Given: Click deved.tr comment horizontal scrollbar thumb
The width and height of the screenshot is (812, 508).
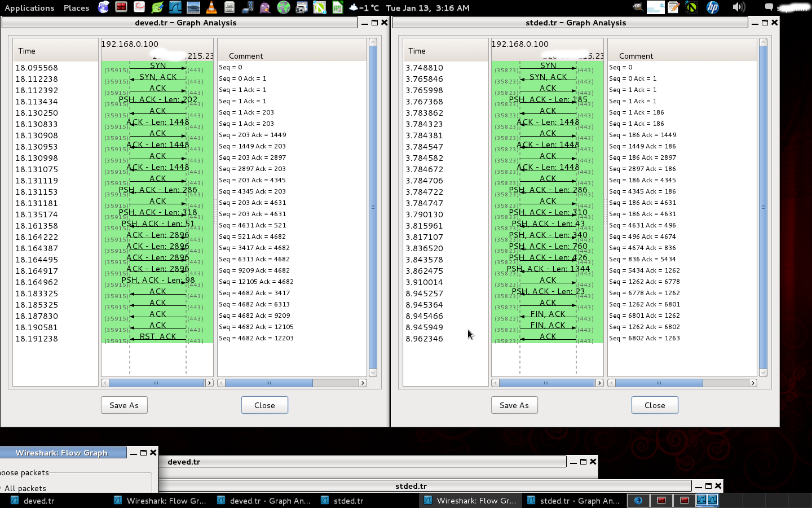Looking at the screenshot, I should 269,383.
